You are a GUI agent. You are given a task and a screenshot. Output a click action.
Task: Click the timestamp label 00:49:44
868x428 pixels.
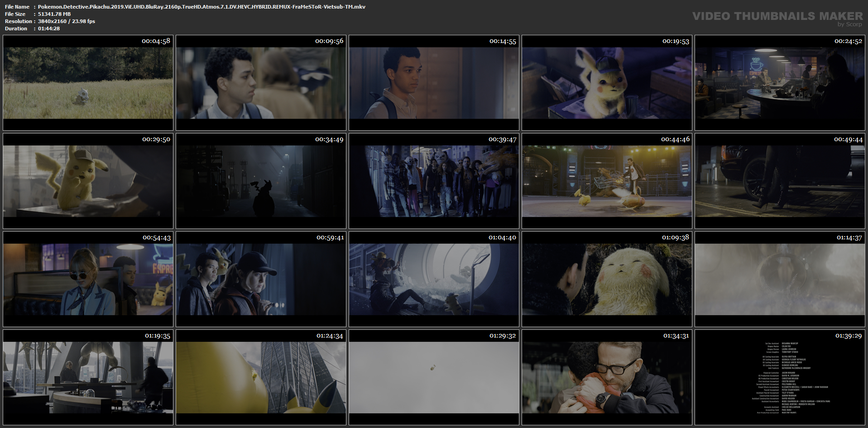(x=848, y=139)
